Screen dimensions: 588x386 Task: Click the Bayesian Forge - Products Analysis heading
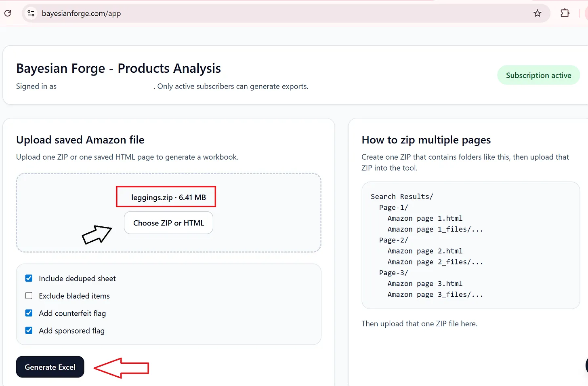tap(118, 68)
